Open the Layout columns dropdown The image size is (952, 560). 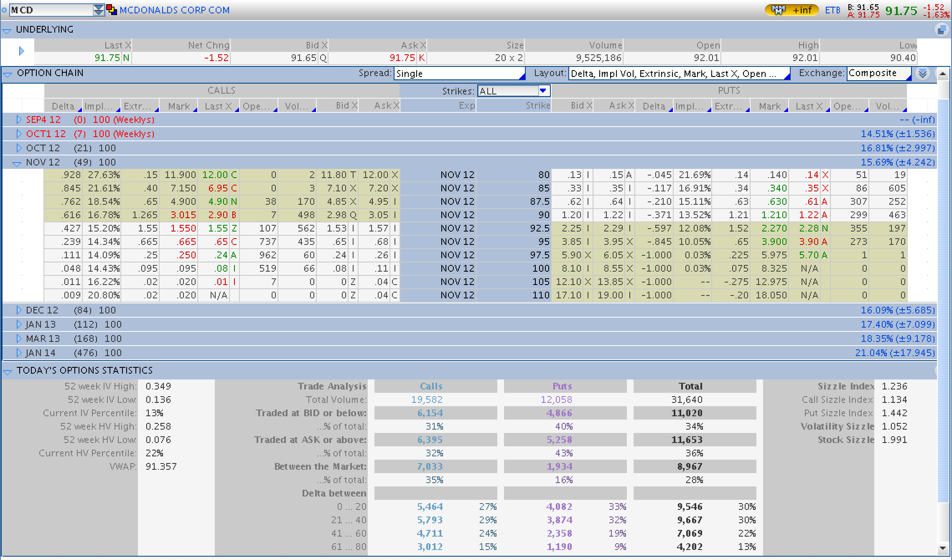click(x=679, y=74)
